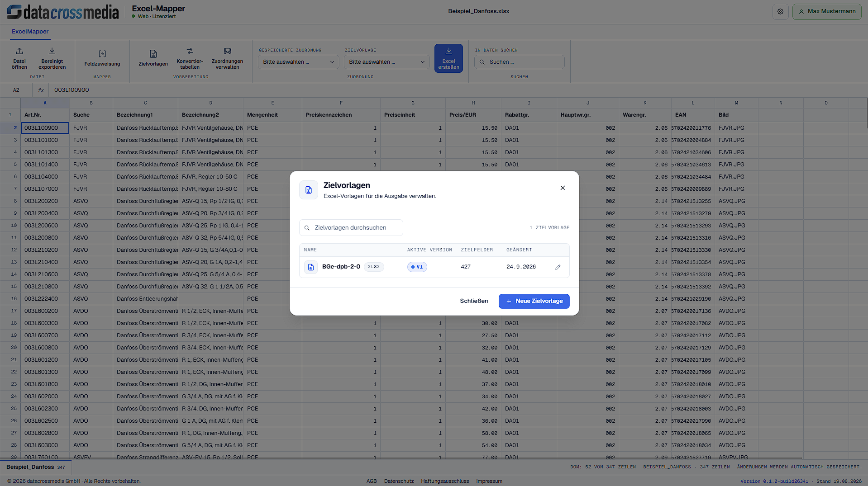The image size is (868, 486).
Task: Open Konvertiertabellen tool
Action: [190, 58]
